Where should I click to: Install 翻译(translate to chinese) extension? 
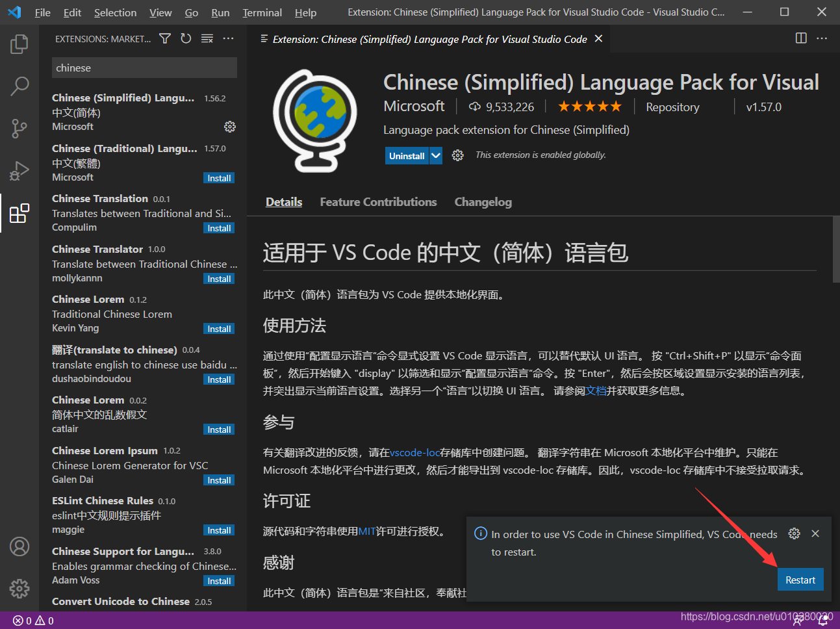click(219, 379)
